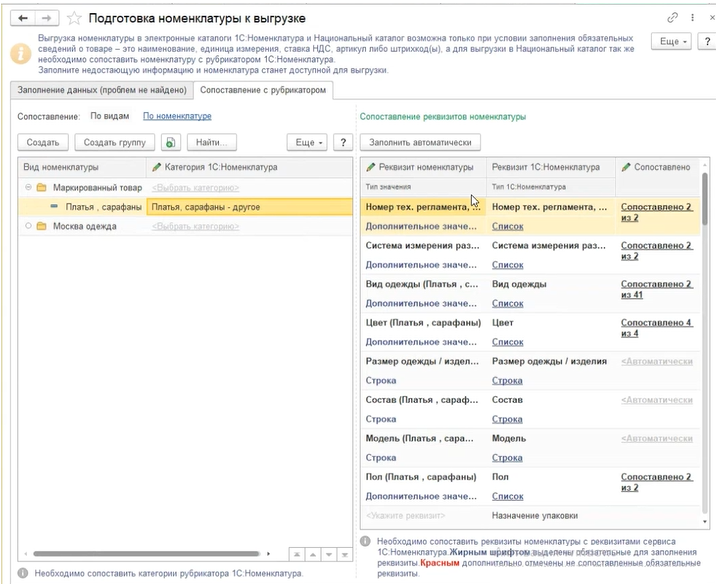Viewport: 716px width, 584px height.
Task: Switch to Сопоставление с рубрикатором tab
Action: point(263,90)
